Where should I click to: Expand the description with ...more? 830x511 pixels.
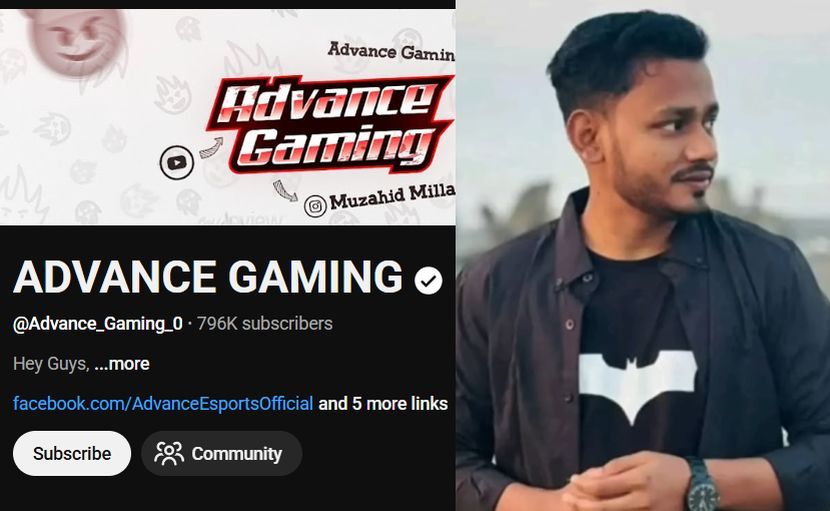(122, 364)
